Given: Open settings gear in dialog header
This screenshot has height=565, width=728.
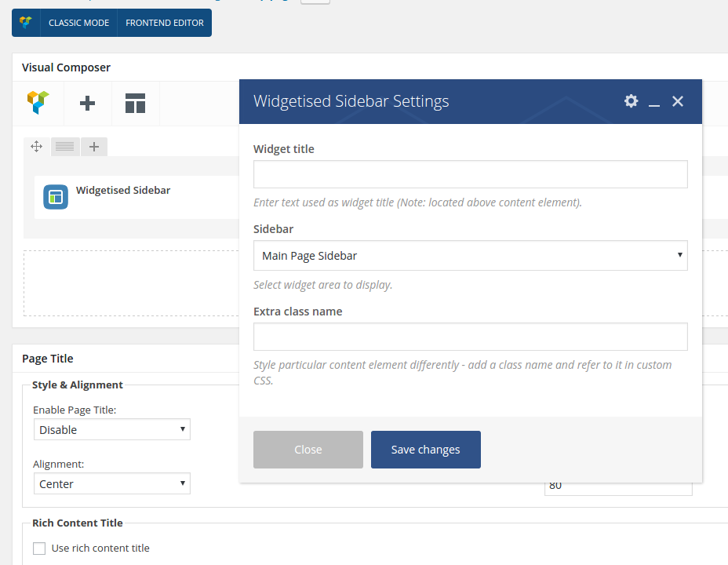Looking at the screenshot, I should (x=631, y=101).
